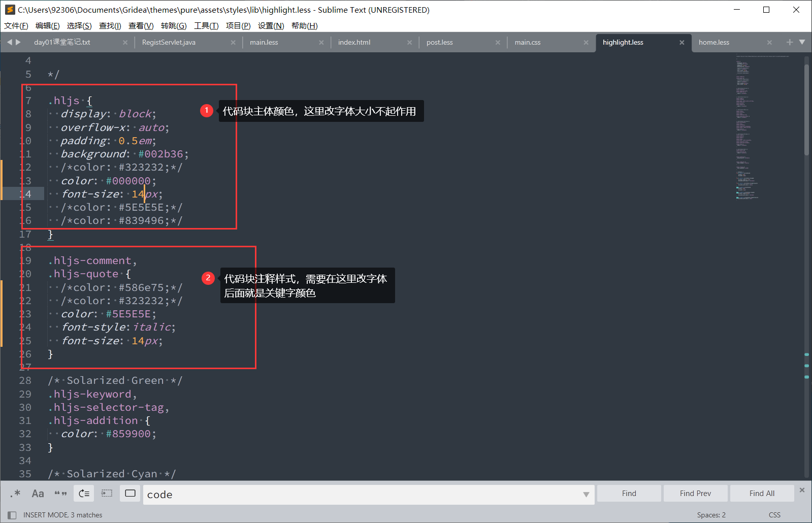Screen dimensions: 812x523
Task: Toggle whole word match option
Action: click(x=61, y=494)
